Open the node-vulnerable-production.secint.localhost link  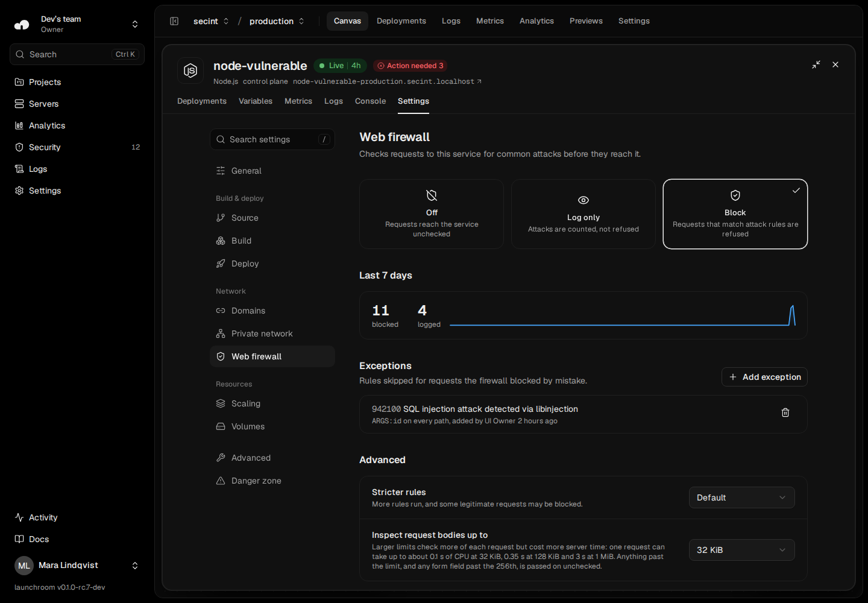[x=387, y=81]
